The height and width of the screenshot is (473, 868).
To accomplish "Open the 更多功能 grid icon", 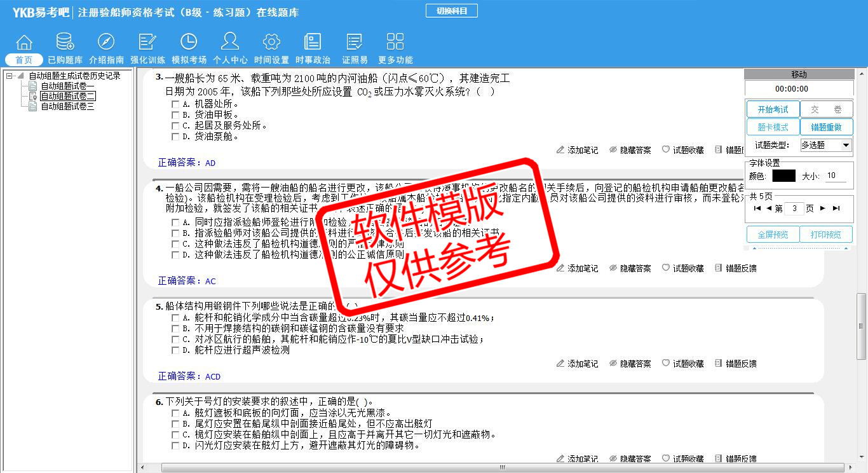I will click(395, 43).
